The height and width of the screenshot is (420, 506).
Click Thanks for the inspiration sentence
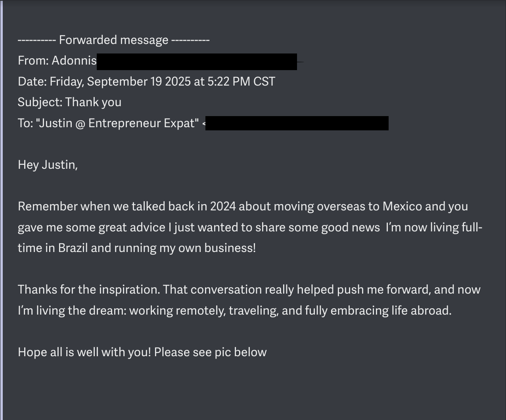point(89,290)
